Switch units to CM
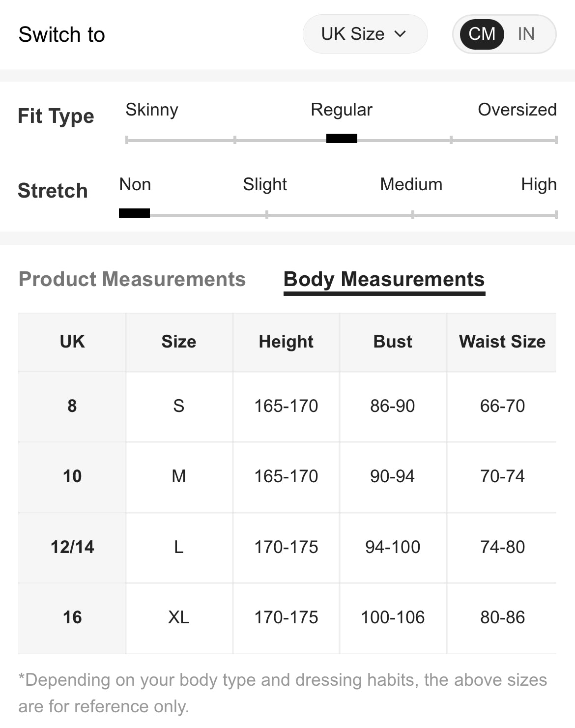This screenshot has width=575, height=728. (482, 34)
